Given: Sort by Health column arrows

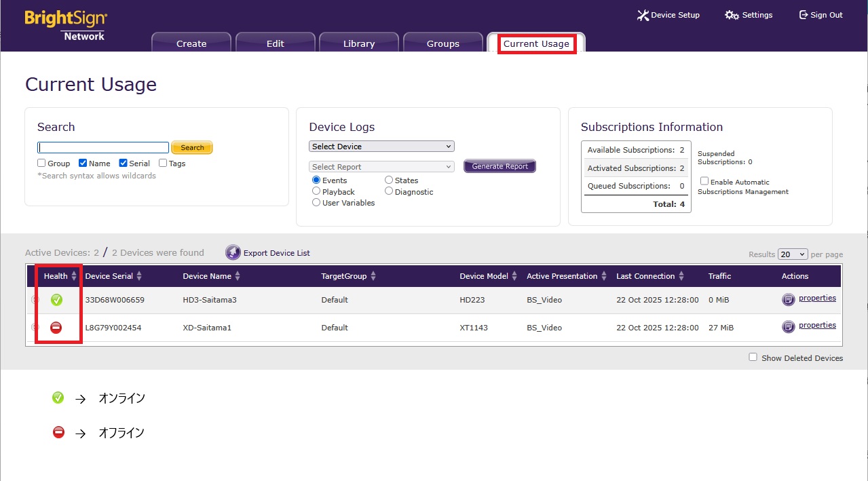Looking at the screenshot, I should coord(74,276).
